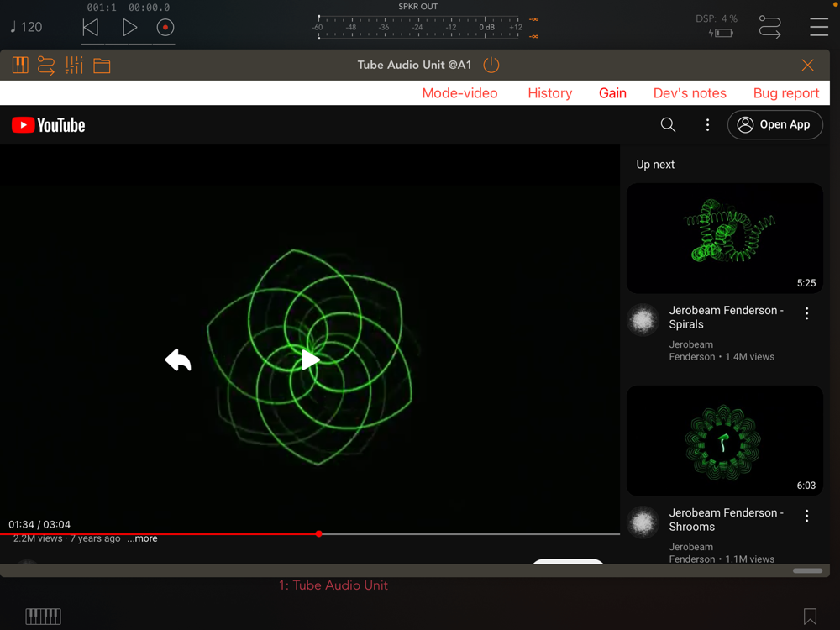Open the preset folder icon
840x630 pixels.
point(102,66)
